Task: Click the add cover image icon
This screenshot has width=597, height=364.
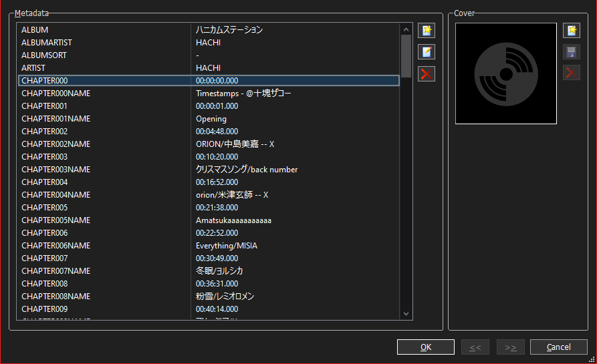Action: pyautogui.click(x=572, y=31)
